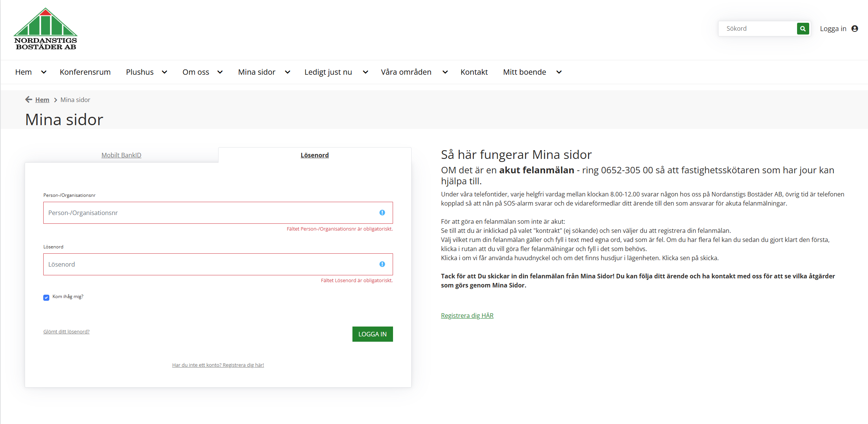Switch to the Mobilt BankID tab
868x424 pixels.
pyautogui.click(x=121, y=155)
